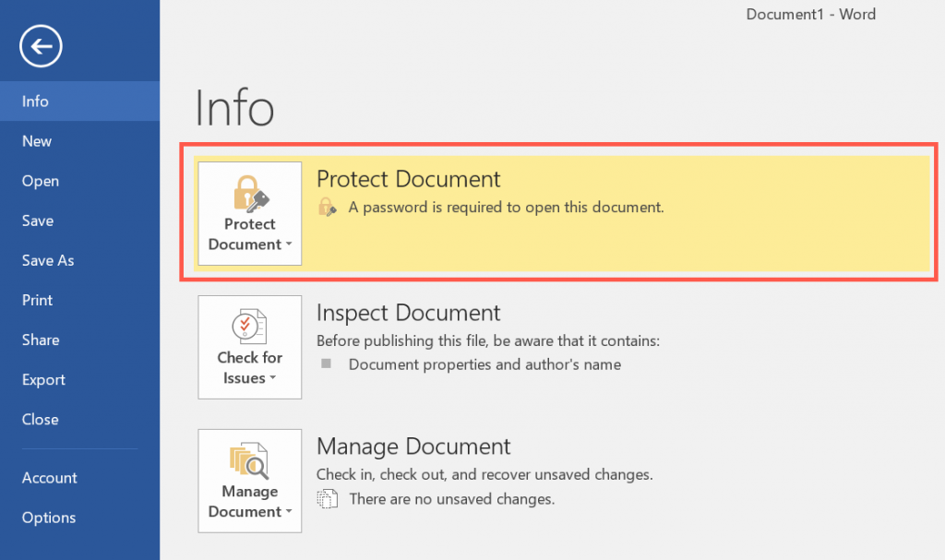The width and height of the screenshot is (945, 560).
Task: Open the Export option
Action: [43, 379]
